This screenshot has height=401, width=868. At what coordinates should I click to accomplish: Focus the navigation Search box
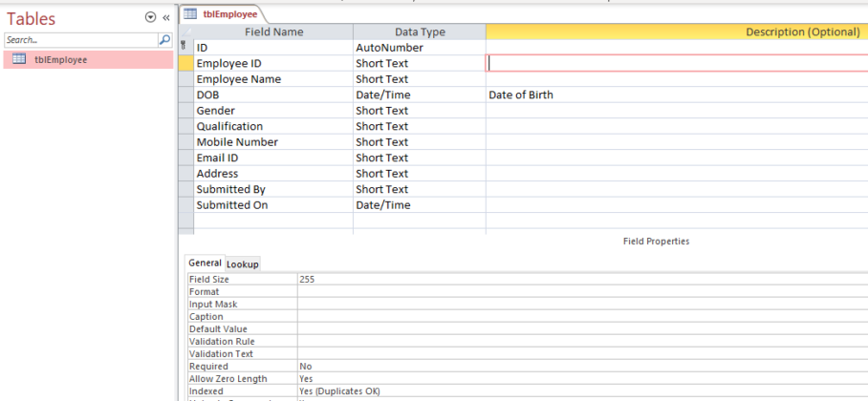(81, 40)
